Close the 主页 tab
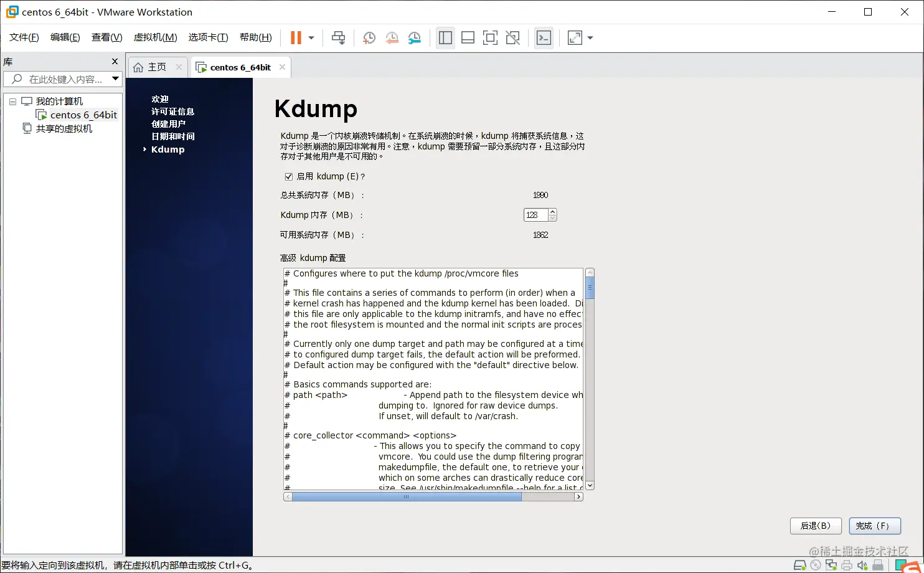Image resolution: width=924 pixels, height=573 pixels. point(179,67)
